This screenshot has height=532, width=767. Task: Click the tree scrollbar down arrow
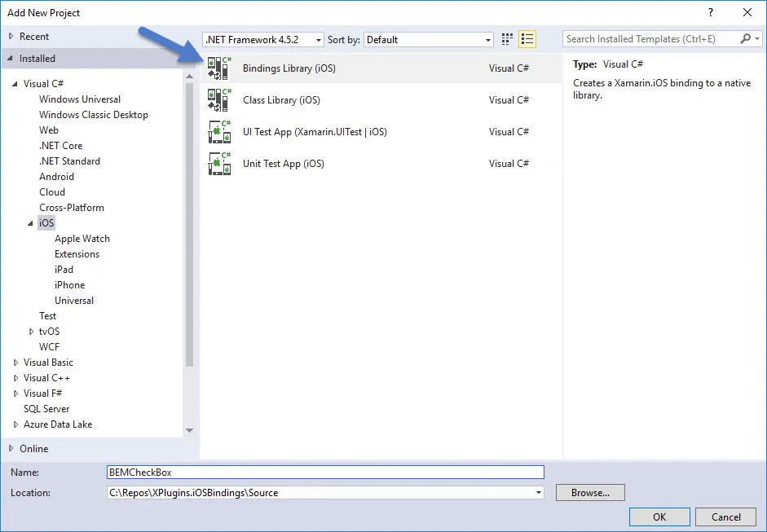click(x=190, y=430)
